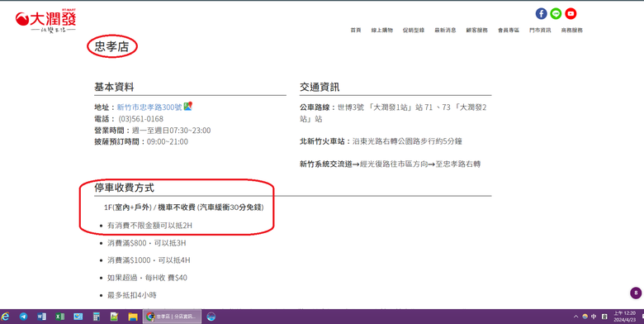Click the purple floating round button
644x324 pixels.
636,293
